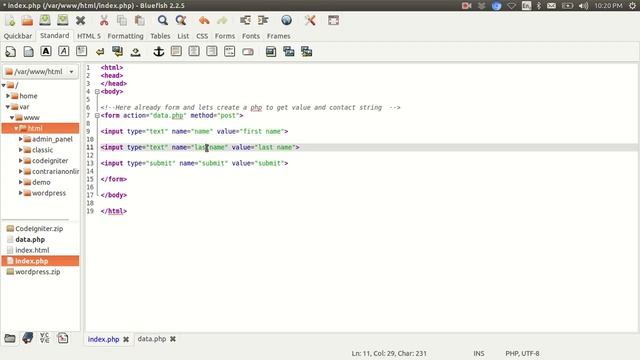640x360 pixels.
Task: Open the Find and Replace tool
Action: pos(180,20)
